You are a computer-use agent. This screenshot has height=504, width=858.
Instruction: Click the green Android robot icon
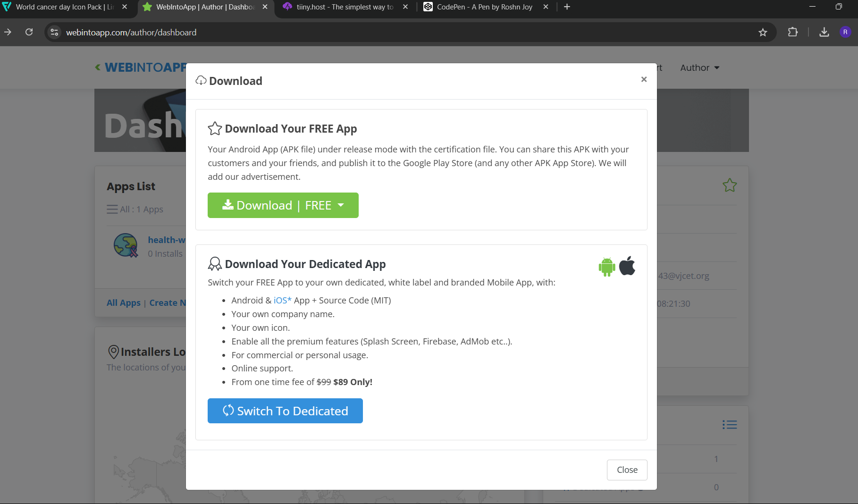click(x=607, y=267)
